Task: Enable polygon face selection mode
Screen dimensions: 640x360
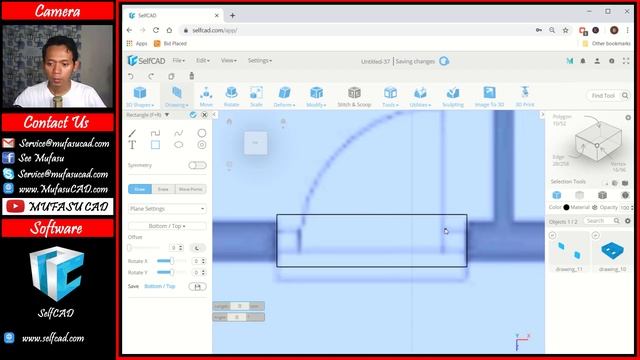Action: [580, 195]
